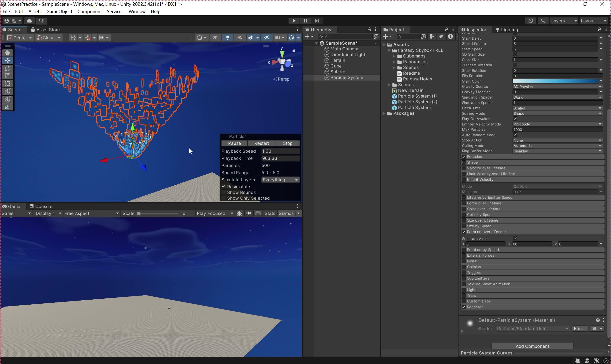Toggle 2D view mode in Scene
611x364 pixels.
(215, 38)
